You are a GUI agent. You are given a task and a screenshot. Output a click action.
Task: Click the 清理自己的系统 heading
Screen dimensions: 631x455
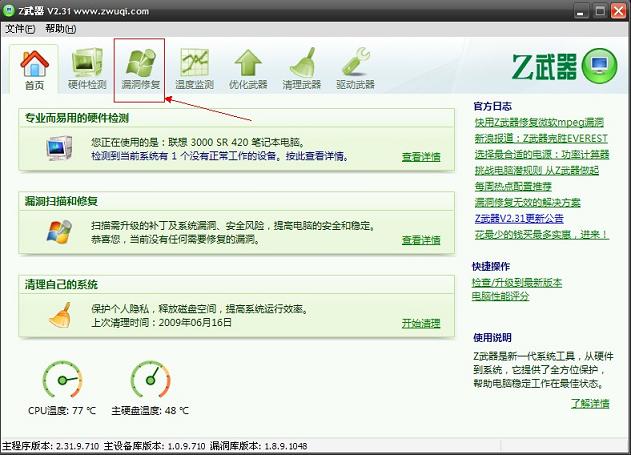61,285
